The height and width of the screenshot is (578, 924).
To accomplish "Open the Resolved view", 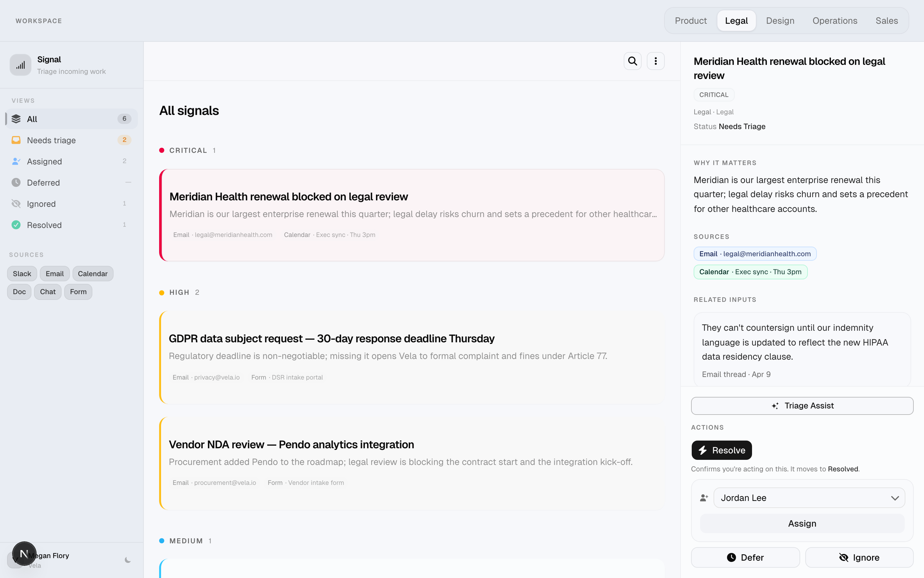I will pyautogui.click(x=72, y=225).
